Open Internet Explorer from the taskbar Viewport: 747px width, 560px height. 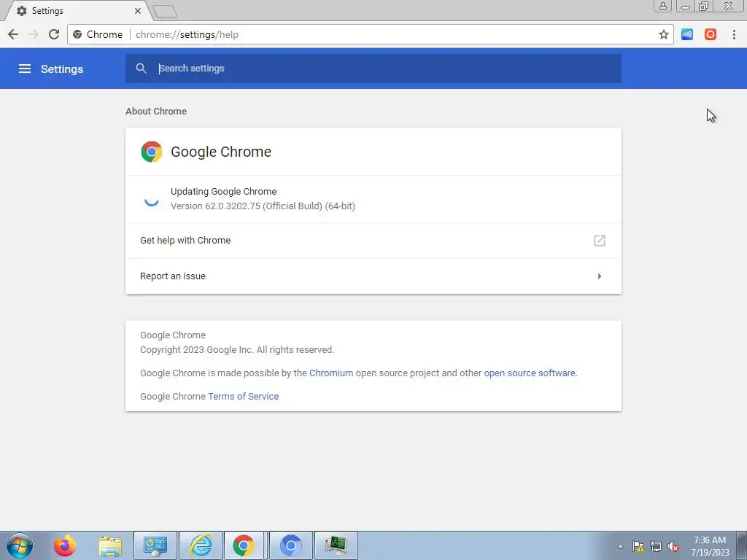201,545
